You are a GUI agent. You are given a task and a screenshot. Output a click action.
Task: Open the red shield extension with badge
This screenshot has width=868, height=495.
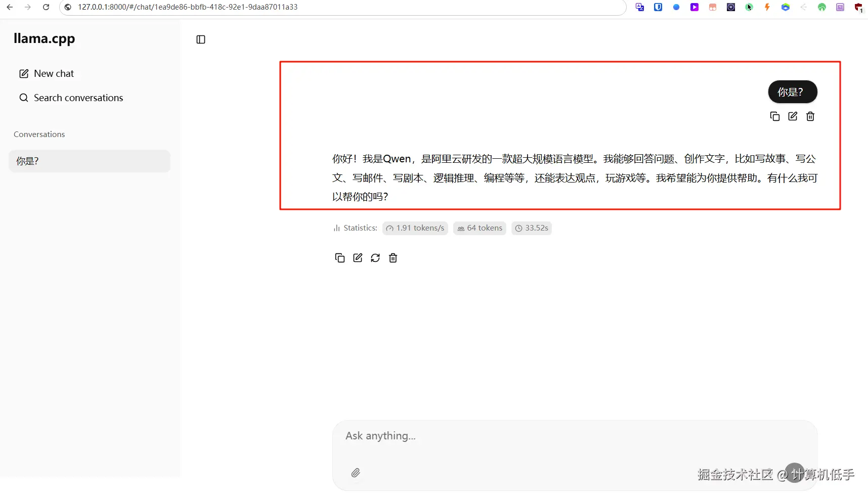coord(858,7)
